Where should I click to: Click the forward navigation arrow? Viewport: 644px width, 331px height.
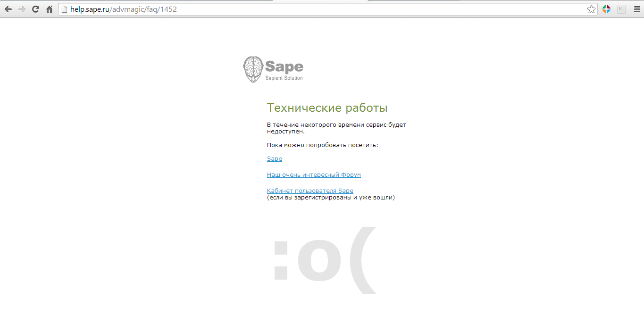pyautogui.click(x=22, y=9)
